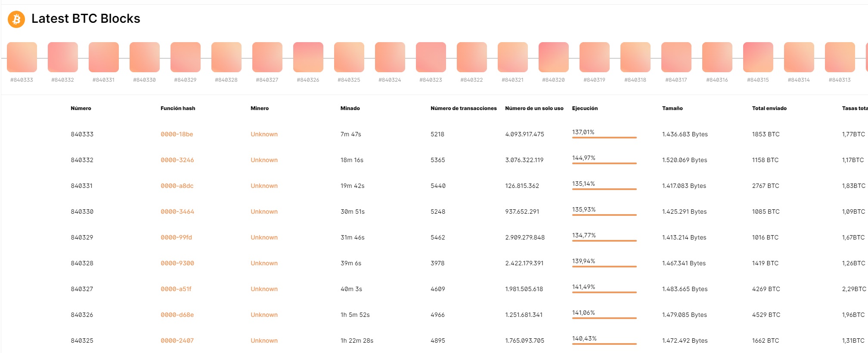Click block tile #840320
Screen dimensions: 868x353
(x=554, y=57)
